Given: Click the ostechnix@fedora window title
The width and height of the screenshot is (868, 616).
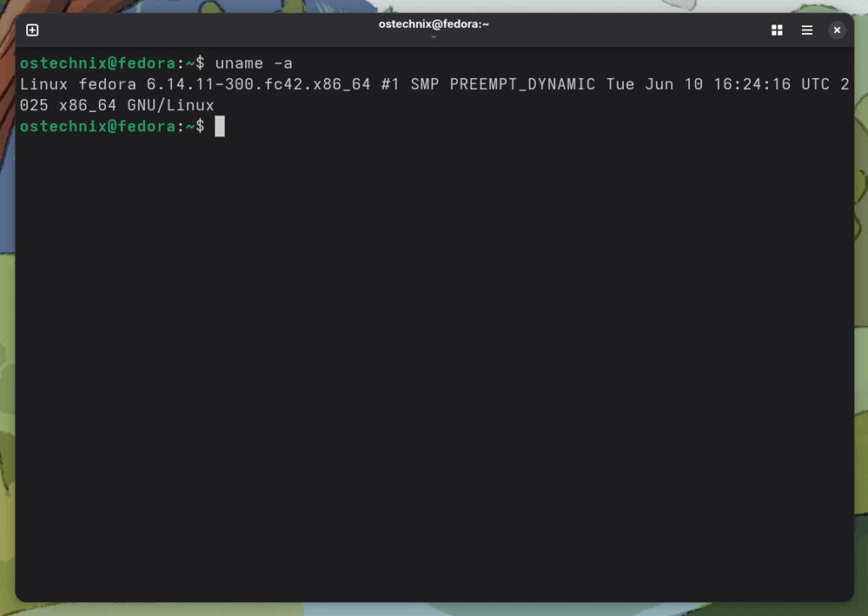Looking at the screenshot, I should [x=434, y=24].
